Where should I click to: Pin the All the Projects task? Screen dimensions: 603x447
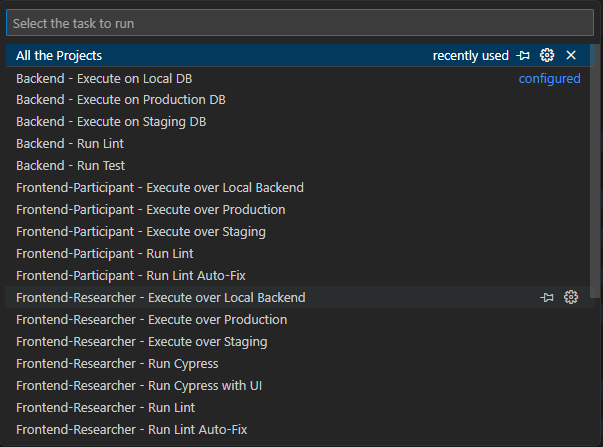[x=523, y=55]
